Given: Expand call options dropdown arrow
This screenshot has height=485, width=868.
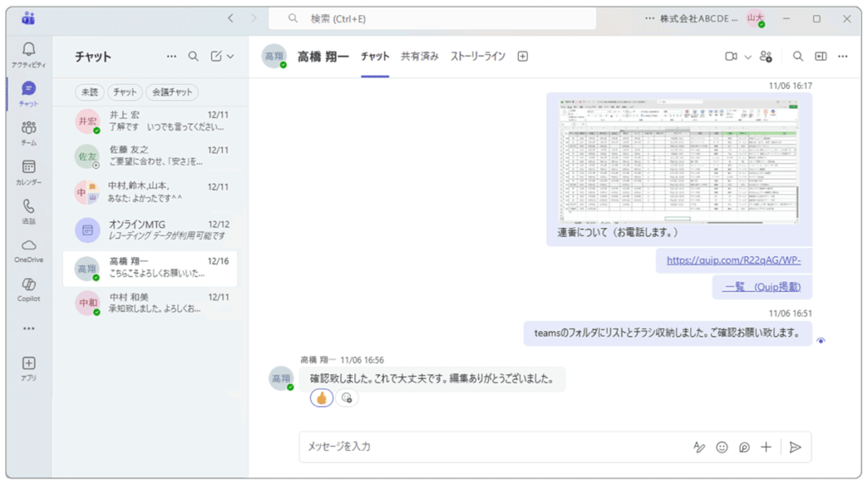Looking at the screenshot, I should (x=748, y=57).
